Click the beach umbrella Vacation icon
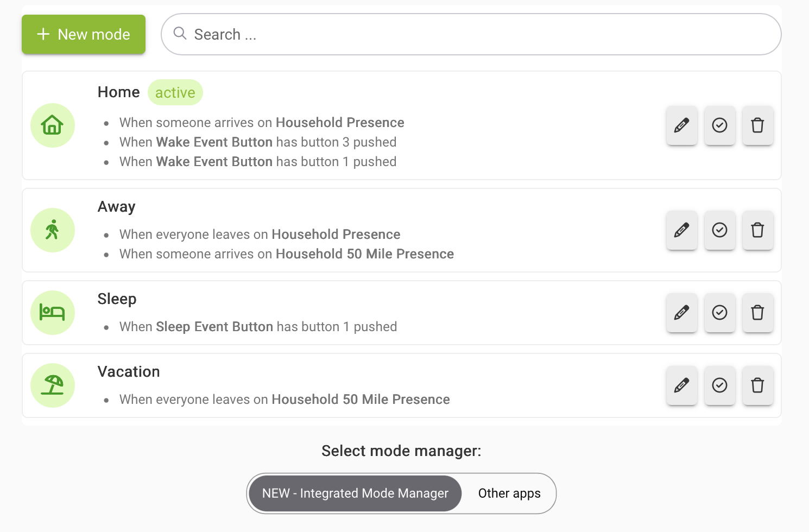Screen dimensions: 809x532 [x=53, y=385]
